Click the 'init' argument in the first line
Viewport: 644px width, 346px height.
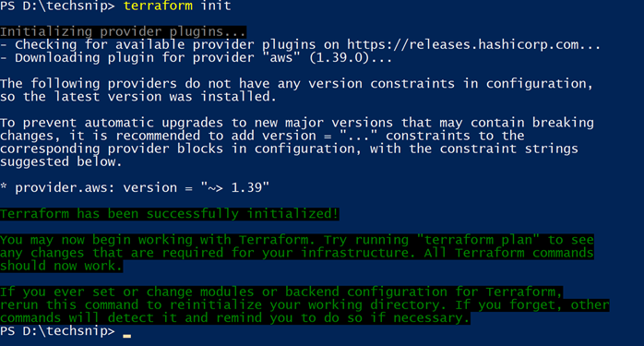pyautogui.click(x=216, y=6)
